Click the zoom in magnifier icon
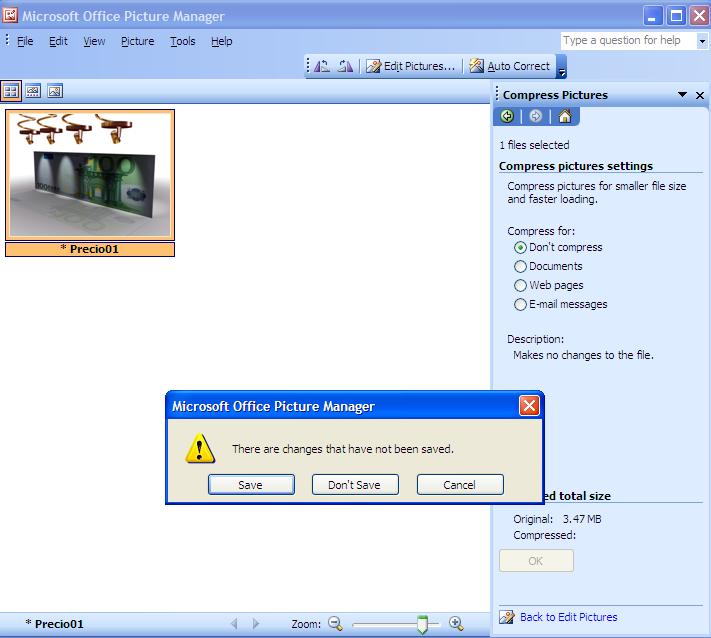711x638 pixels. click(x=456, y=624)
